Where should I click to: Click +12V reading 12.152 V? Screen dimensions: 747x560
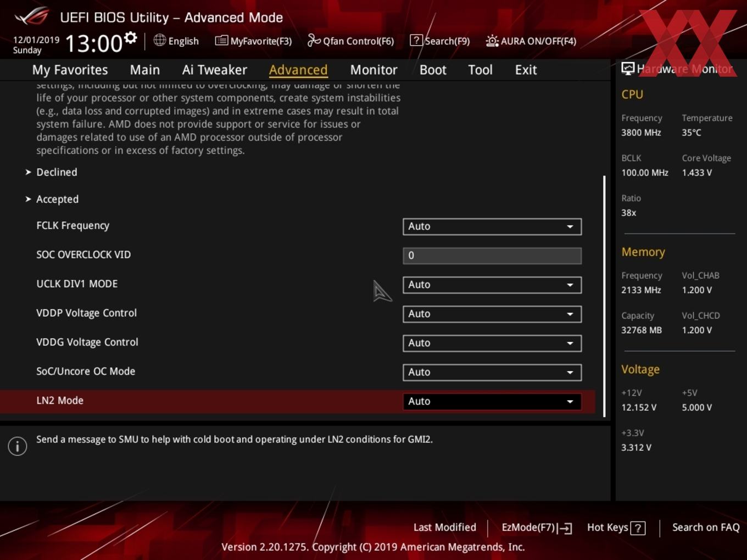(639, 407)
